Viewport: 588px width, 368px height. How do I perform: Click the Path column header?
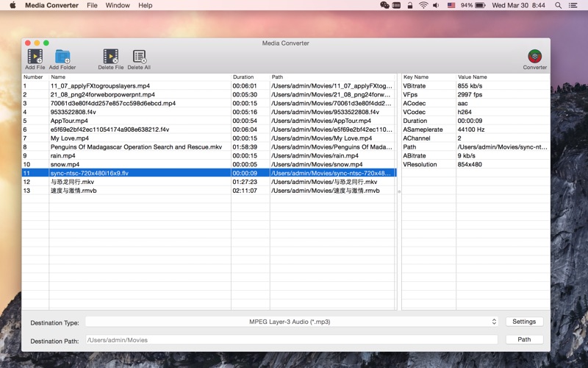click(332, 77)
